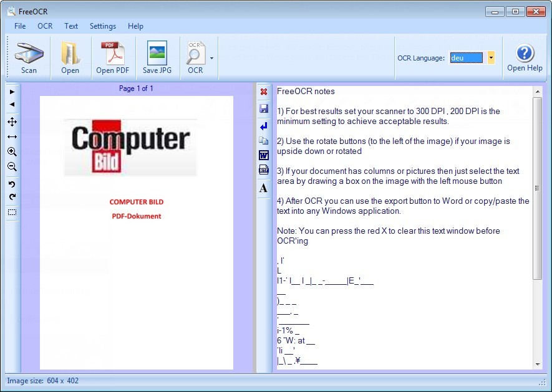Open Help with the question mark icon

click(525, 58)
